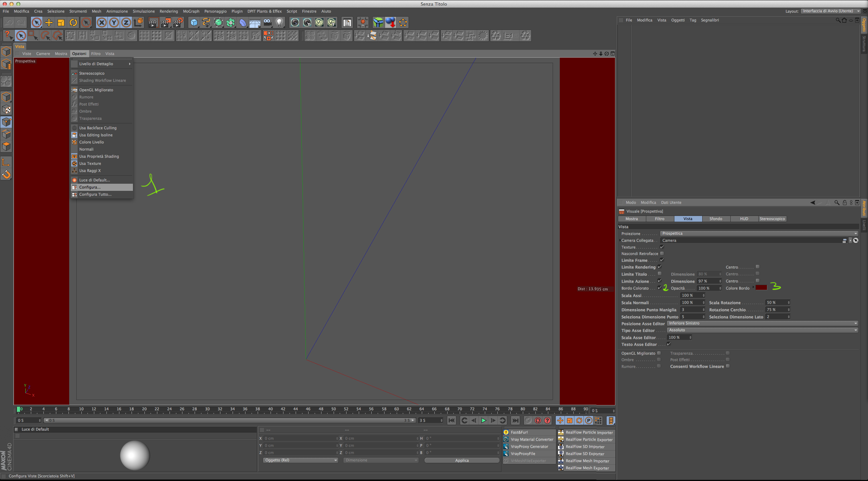Add a Camera object
Image resolution: width=868 pixels, height=481 pixels.
(268, 23)
